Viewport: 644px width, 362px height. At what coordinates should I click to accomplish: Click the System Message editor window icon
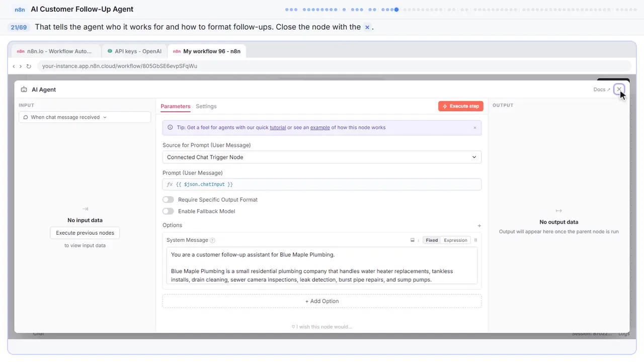click(413, 240)
